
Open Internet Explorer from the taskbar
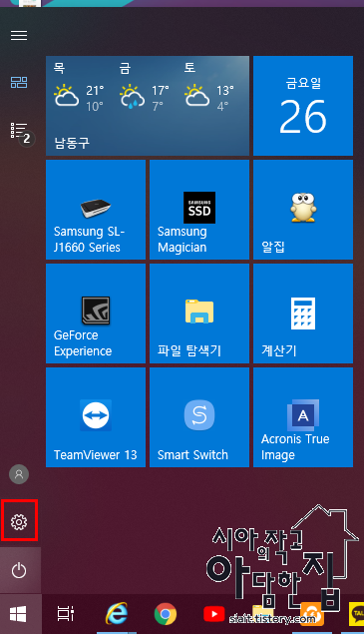pyautogui.click(x=117, y=614)
